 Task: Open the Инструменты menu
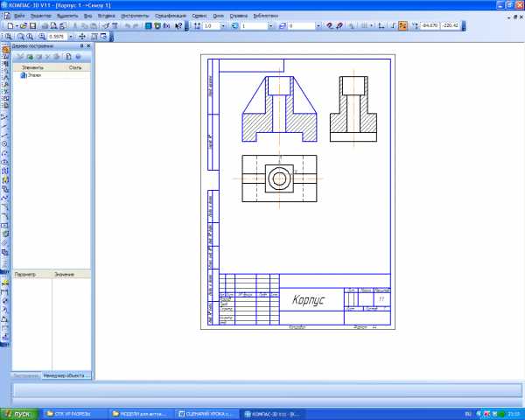tap(135, 16)
